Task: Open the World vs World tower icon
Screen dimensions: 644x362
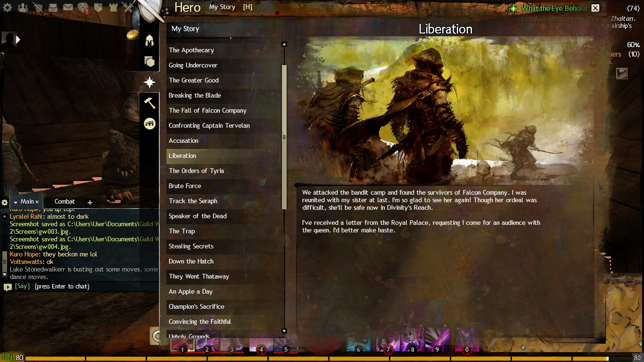Action: (113, 8)
